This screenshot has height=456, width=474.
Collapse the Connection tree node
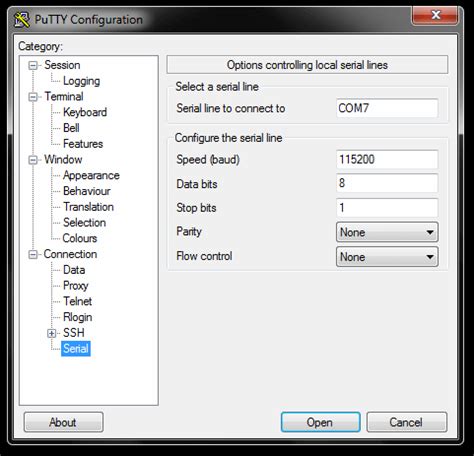click(33, 255)
